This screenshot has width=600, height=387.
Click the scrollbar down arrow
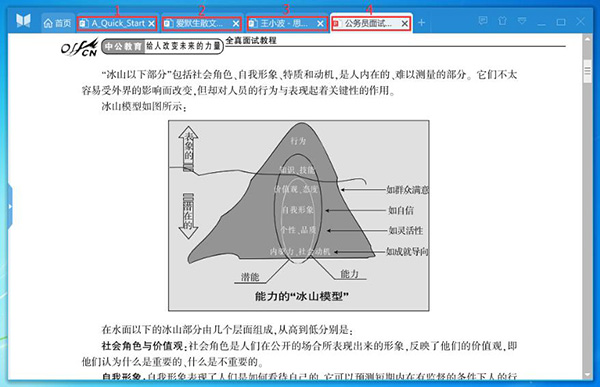point(588,375)
